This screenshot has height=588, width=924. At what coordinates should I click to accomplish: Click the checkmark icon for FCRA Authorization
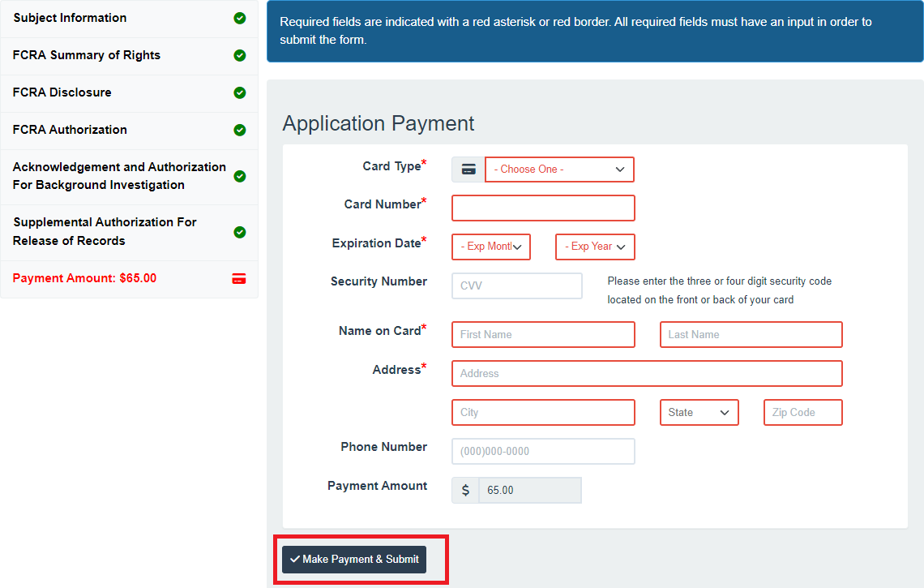click(239, 130)
